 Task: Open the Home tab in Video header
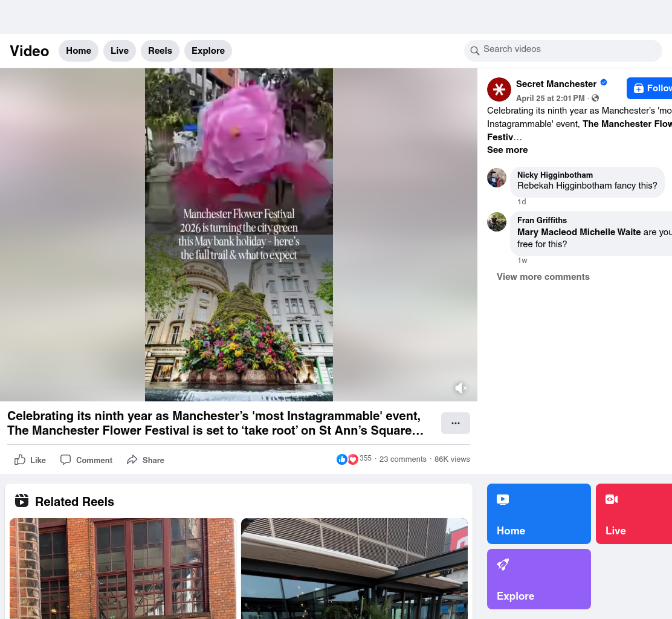point(79,51)
